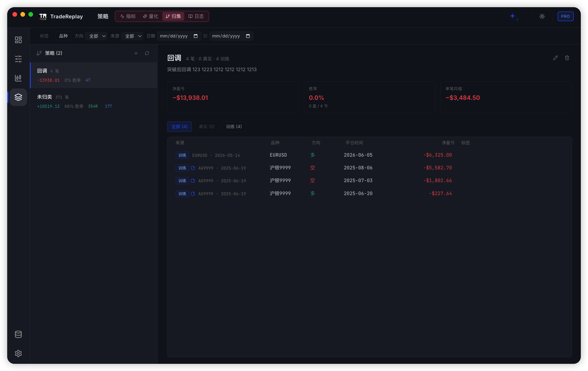Add a new strategy with plus icon
Image resolution: width=588 pixels, height=371 pixels.
136,53
